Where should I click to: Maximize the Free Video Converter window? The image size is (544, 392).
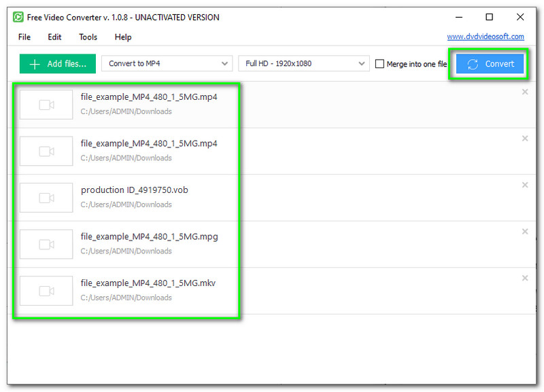(489, 17)
